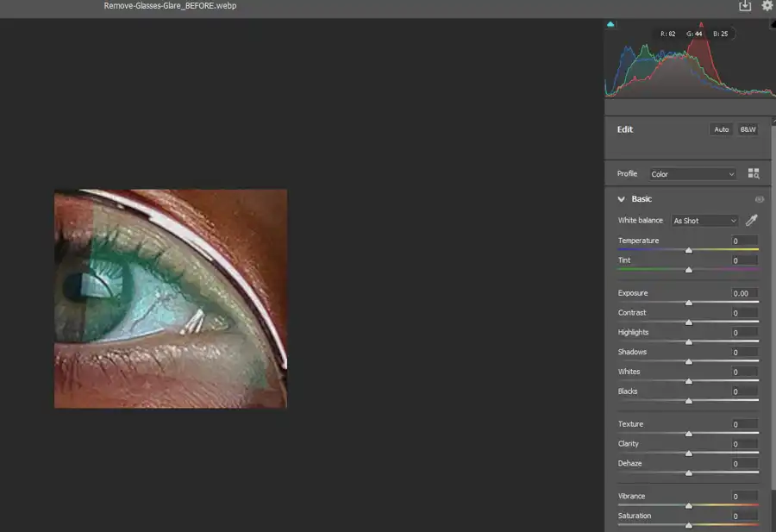Click the Saturation value field
The width and height of the screenshot is (776, 532).
point(744,516)
